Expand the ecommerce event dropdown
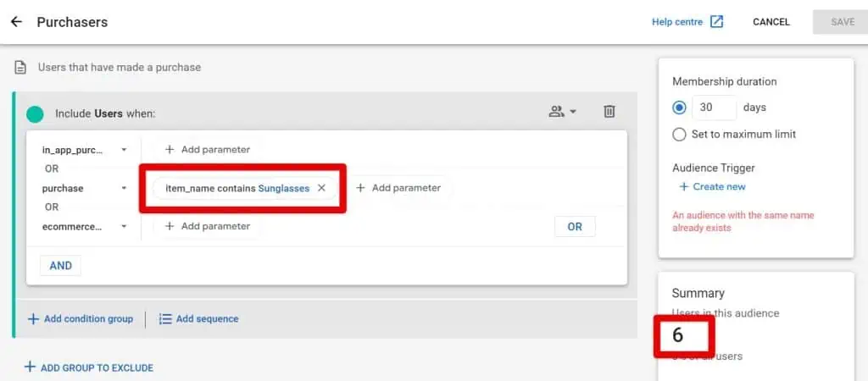 click(x=124, y=227)
